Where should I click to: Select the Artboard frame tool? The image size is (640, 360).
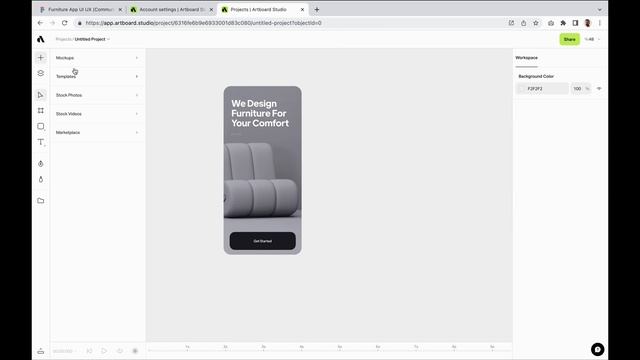coord(40,111)
